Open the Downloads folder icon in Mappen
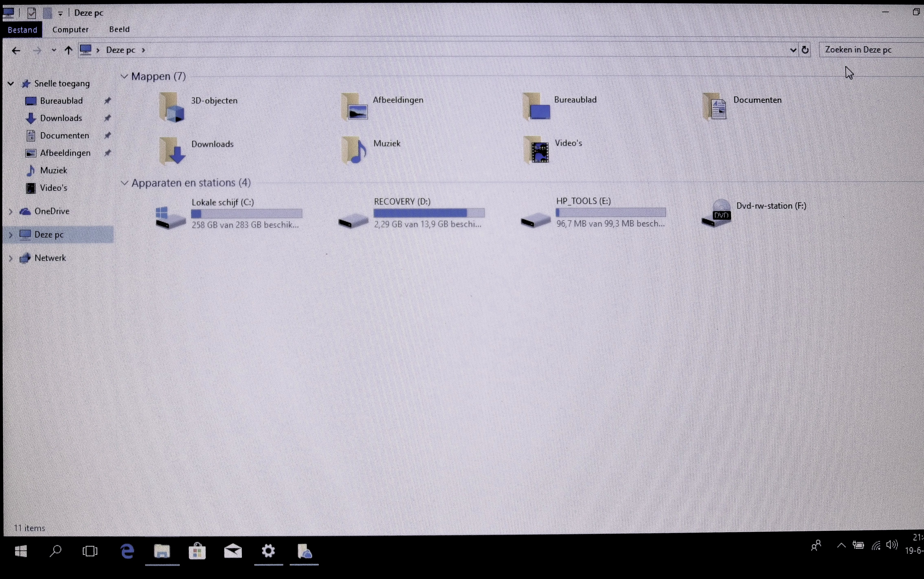Image resolution: width=924 pixels, height=579 pixels. coord(172,151)
